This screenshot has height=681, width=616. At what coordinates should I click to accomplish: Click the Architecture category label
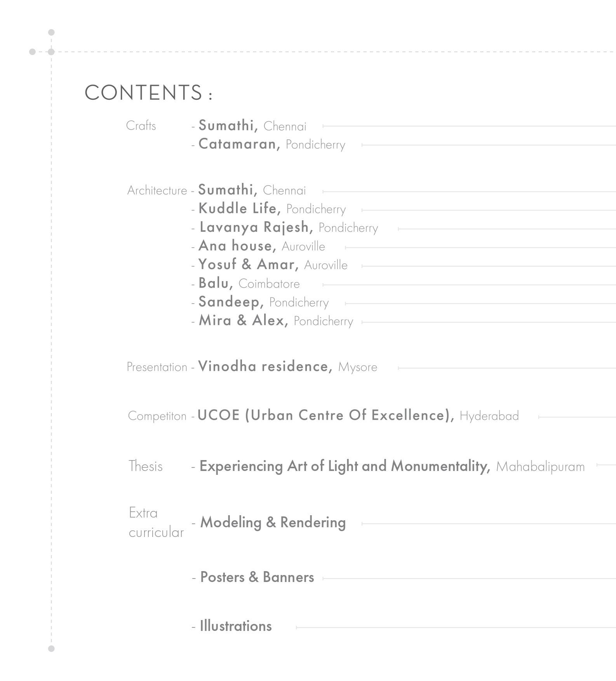(x=157, y=191)
